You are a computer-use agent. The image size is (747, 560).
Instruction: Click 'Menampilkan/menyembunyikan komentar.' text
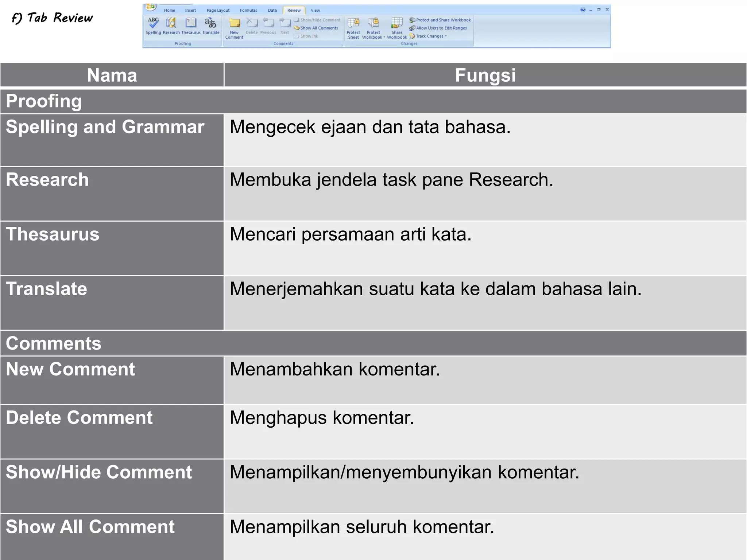pyautogui.click(x=405, y=472)
